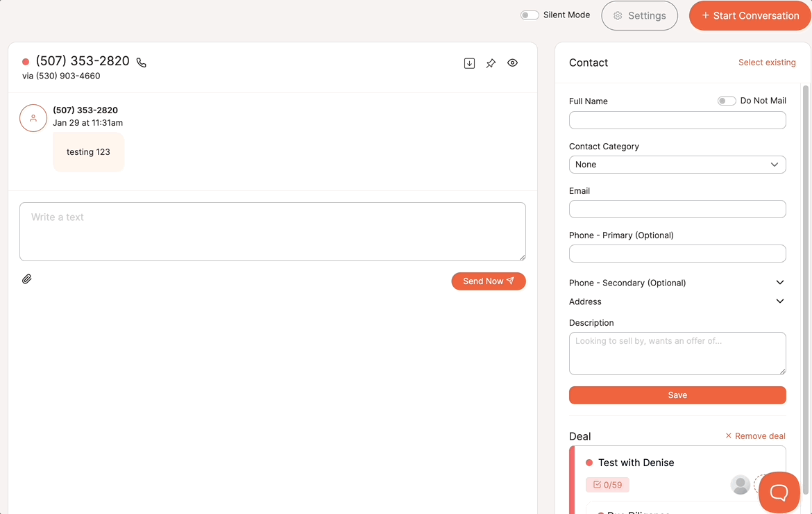Screen dimensions: 812x514
Task: Click the paperclip attachment icon
Action: (27, 279)
